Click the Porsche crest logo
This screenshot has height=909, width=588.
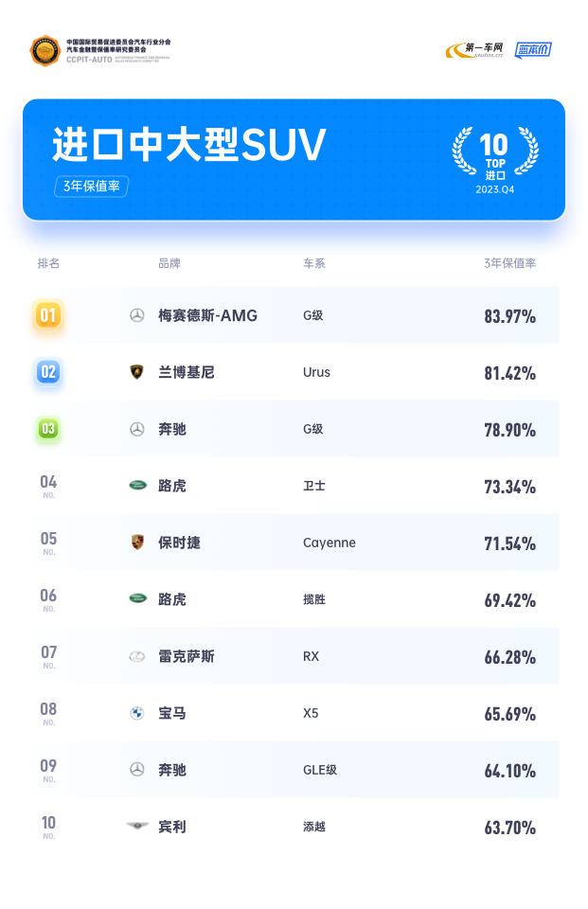coord(137,543)
